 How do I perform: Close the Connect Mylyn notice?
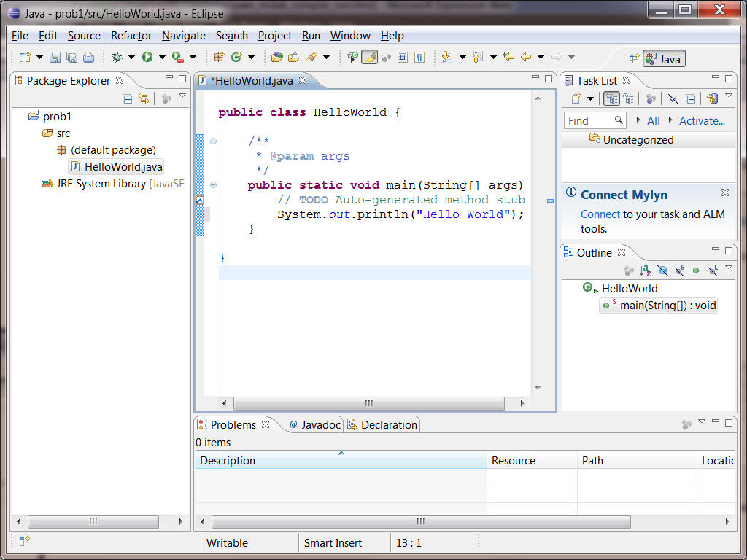pos(724,192)
